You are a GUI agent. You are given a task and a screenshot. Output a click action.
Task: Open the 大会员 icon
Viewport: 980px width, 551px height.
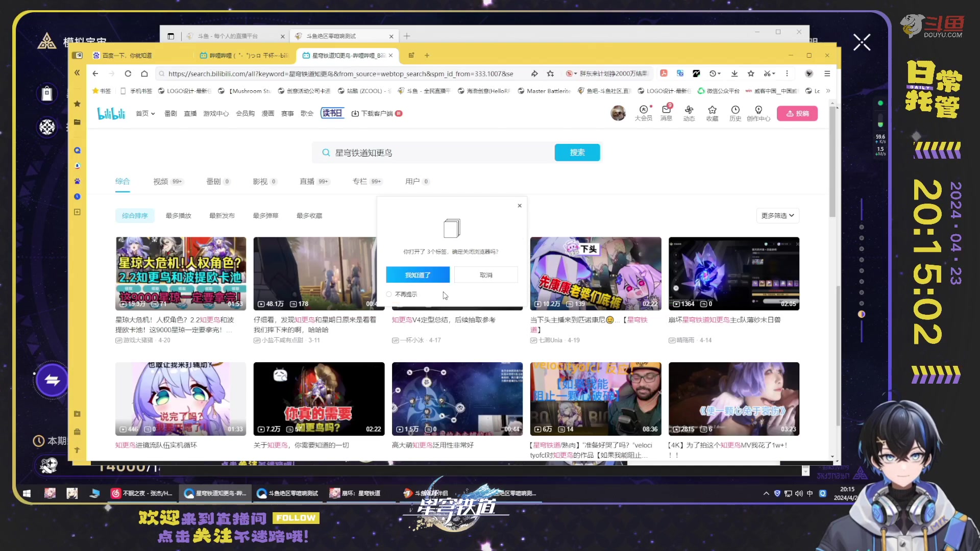(x=643, y=113)
